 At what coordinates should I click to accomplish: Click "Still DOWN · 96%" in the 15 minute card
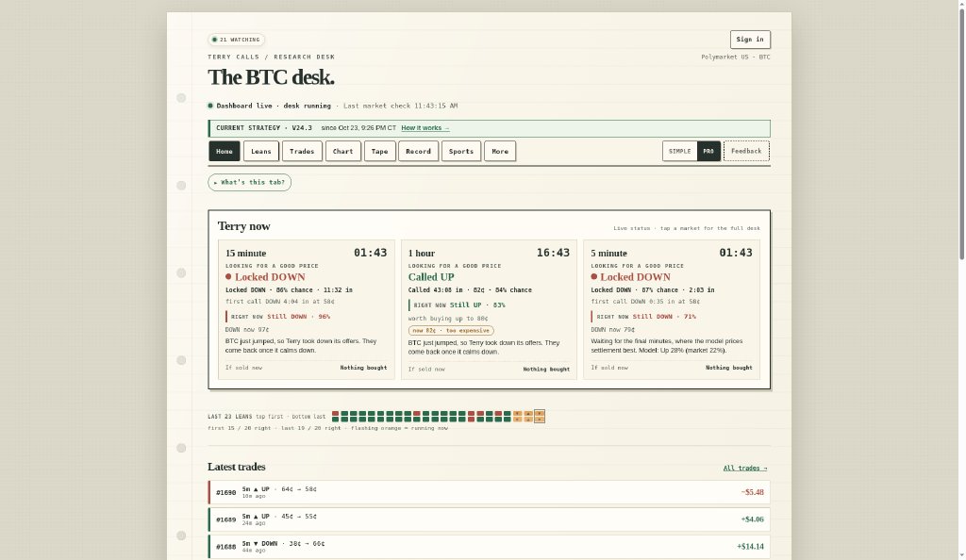(x=298, y=317)
